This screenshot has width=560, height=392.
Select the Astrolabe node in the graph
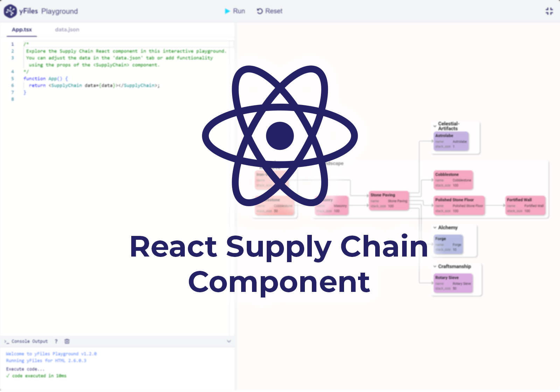[451, 141]
